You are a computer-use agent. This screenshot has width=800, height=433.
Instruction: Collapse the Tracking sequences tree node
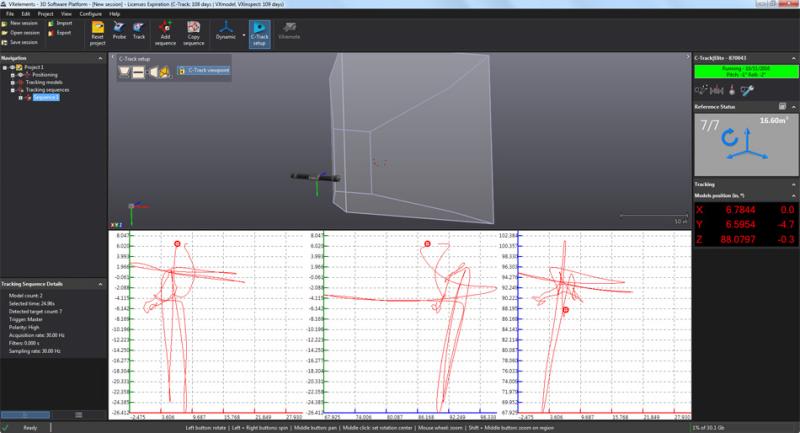tap(14, 92)
